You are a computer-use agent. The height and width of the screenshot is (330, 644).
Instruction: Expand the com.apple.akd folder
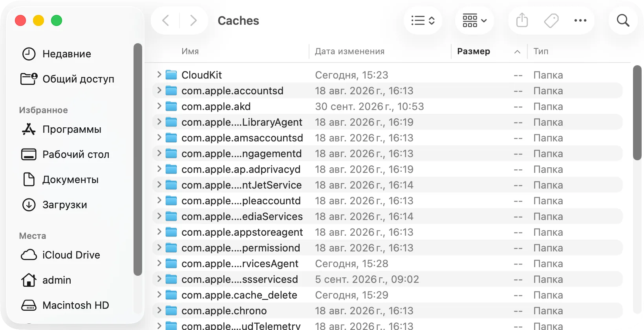point(159,106)
